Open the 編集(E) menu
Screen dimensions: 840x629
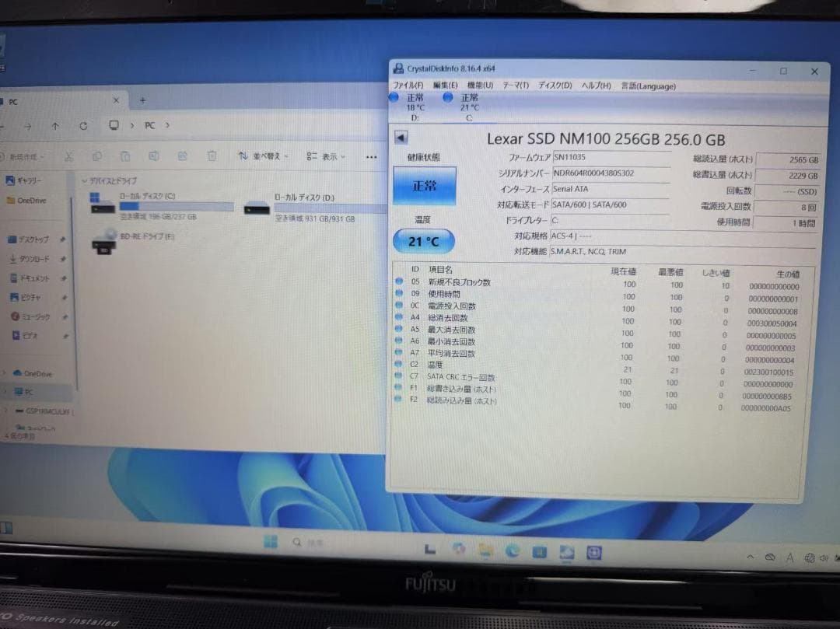445,85
